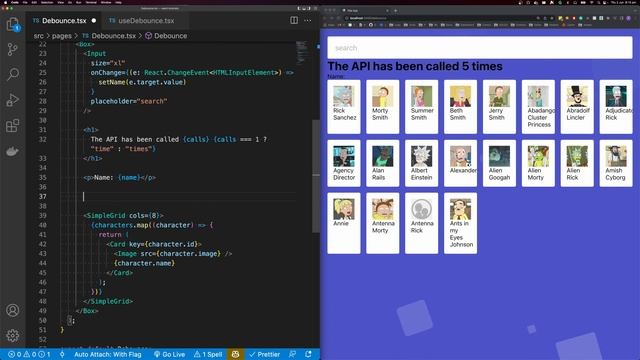Viewport: 640px width, 360px height.
Task: Click the Antenna Morty character card
Action: pyautogui.click(x=382, y=223)
